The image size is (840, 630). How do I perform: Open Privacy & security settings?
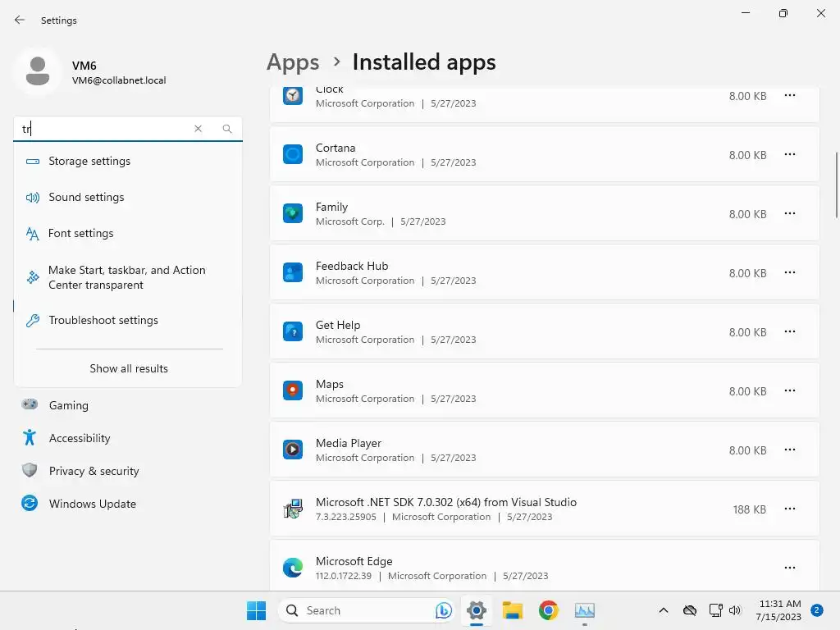coord(128,471)
